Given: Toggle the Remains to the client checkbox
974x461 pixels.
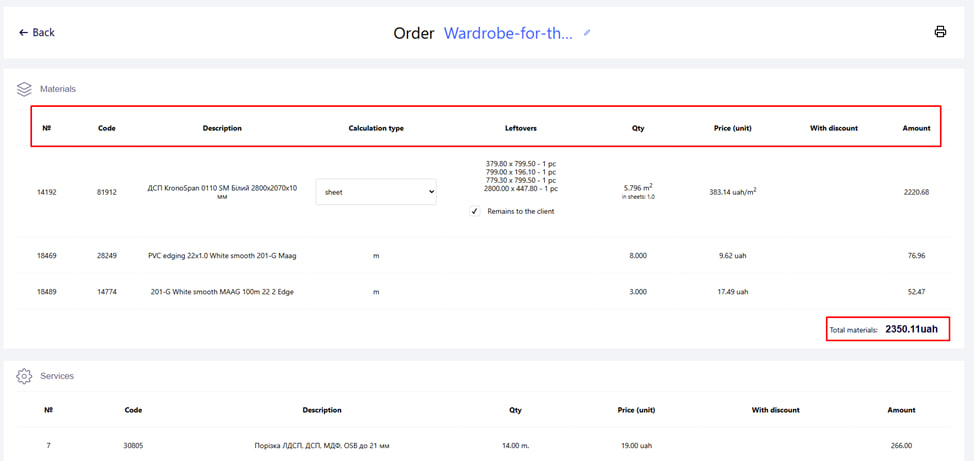Looking at the screenshot, I should tap(474, 211).
